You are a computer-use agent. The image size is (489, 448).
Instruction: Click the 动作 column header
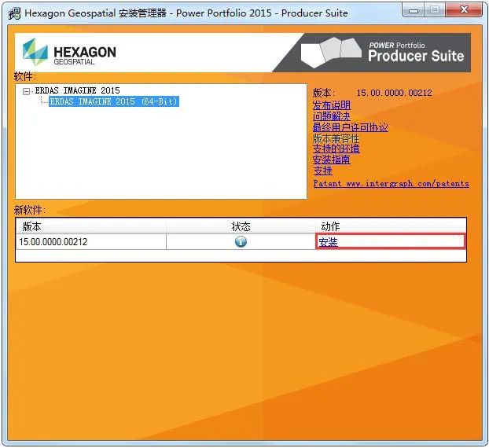click(x=391, y=226)
